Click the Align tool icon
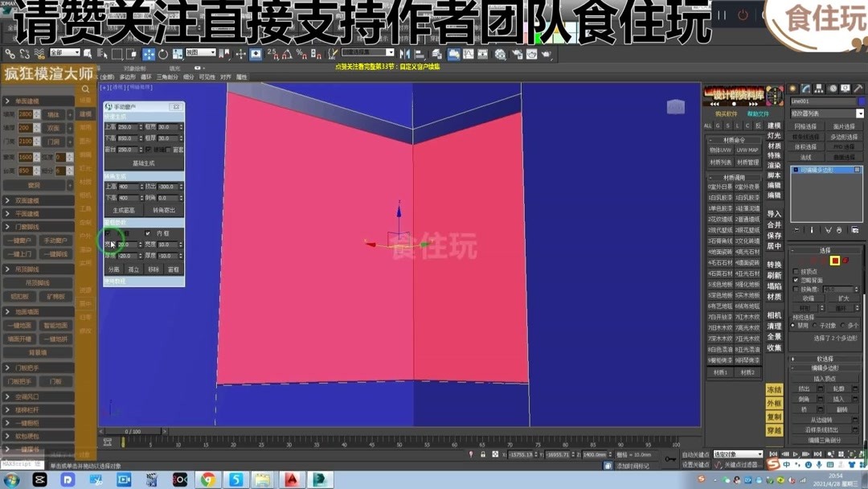The height and width of the screenshot is (489, 868). [420, 54]
